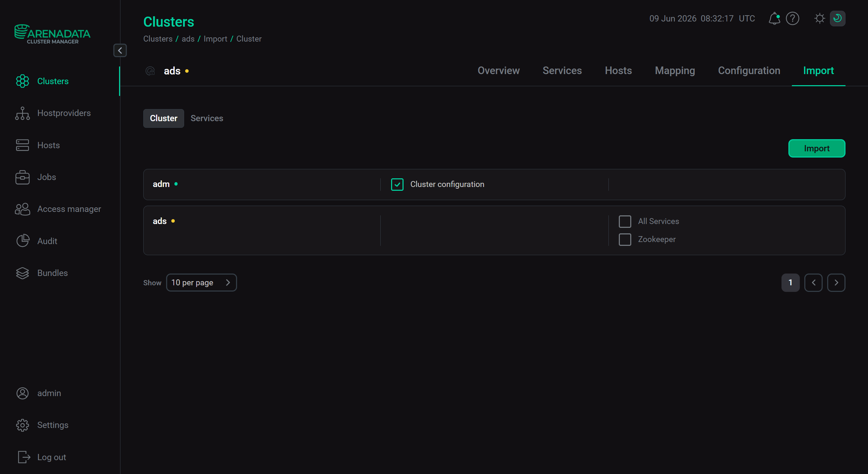868x474 pixels.
Task: Click the Settings gear icon
Action: 22,425
